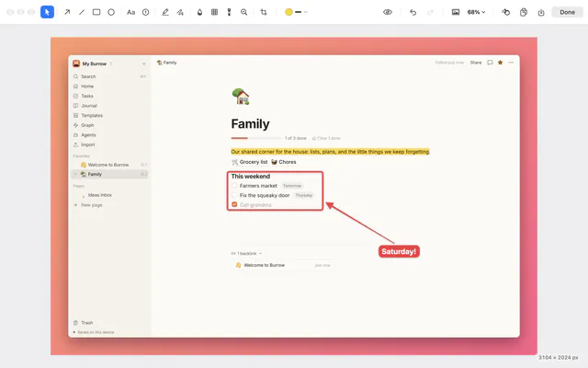Open Search in the Burrow sidebar

pyautogui.click(x=109, y=76)
